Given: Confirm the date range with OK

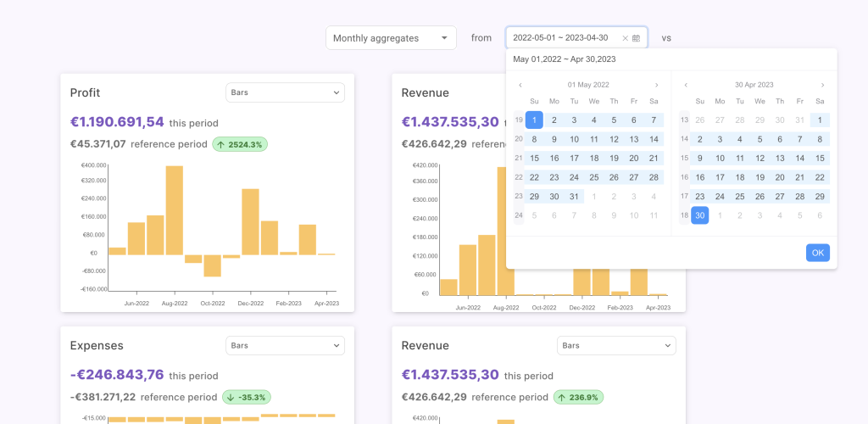Looking at the screenshot, I should [x=817, y=253].
